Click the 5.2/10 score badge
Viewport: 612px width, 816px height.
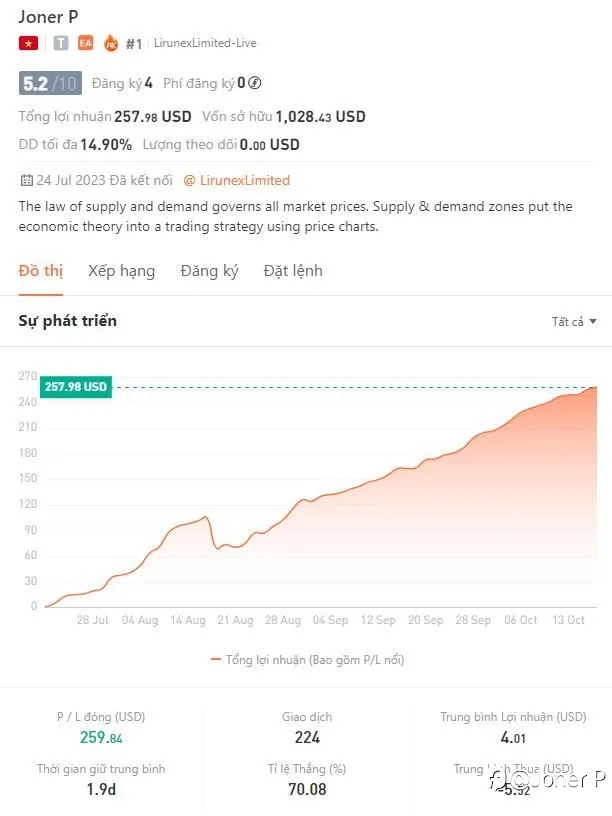click(x=50, y=83)
